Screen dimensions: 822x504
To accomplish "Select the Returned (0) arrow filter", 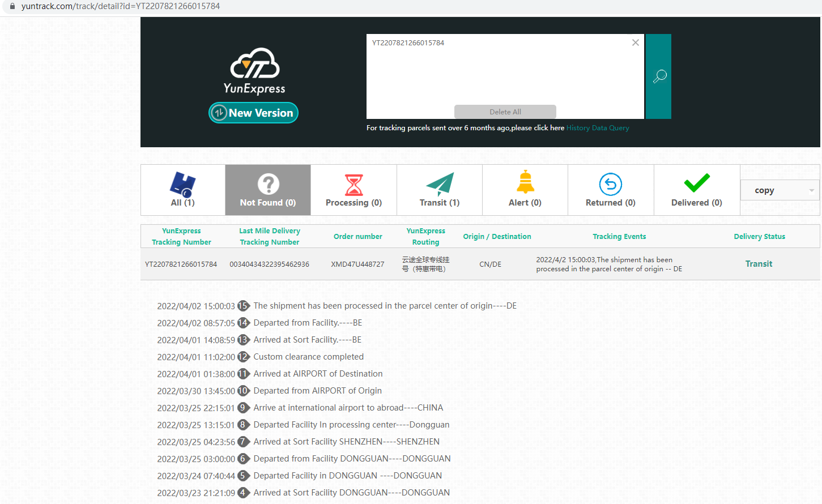I will [x=611, y=190].
